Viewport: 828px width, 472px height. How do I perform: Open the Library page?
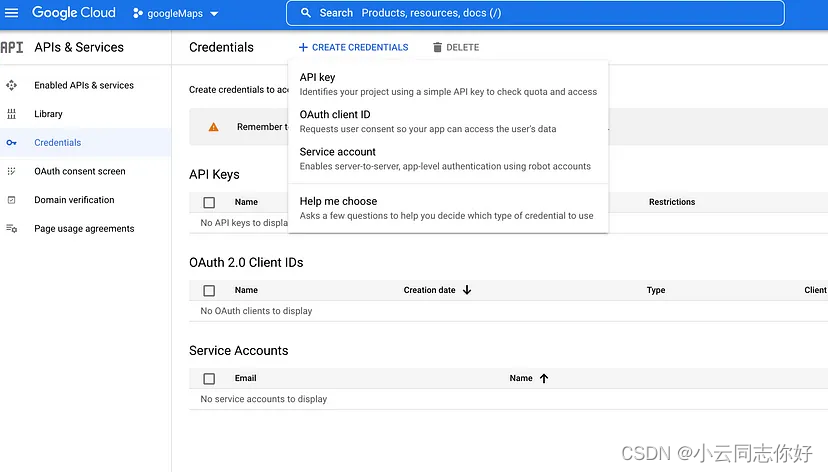click(x=48, y=114)
